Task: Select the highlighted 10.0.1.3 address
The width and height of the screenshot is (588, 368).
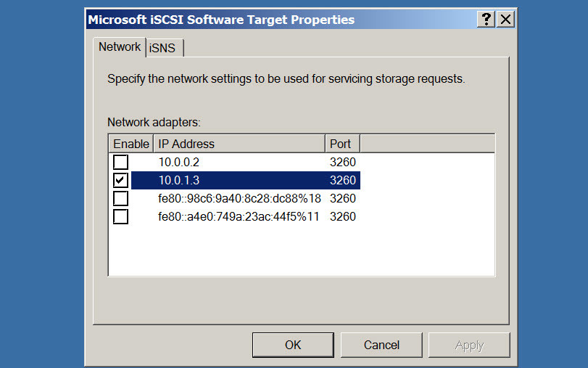Action: 179,180
